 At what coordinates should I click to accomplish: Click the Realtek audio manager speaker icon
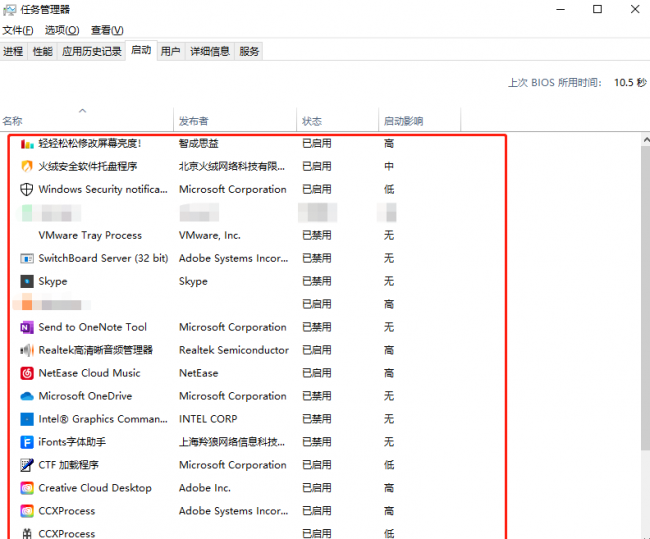pyautogui.click(x=27, y=350)
